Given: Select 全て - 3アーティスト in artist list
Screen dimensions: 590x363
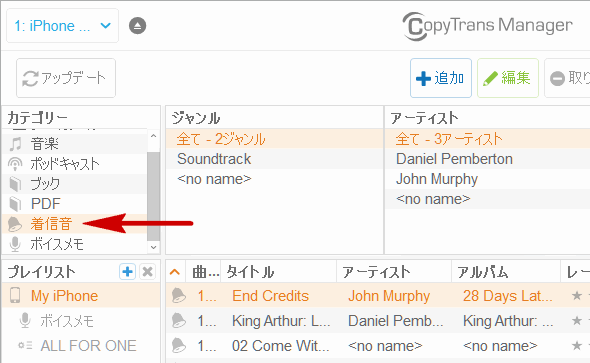Looking at the screenshot, I should [x=488, y=139].
